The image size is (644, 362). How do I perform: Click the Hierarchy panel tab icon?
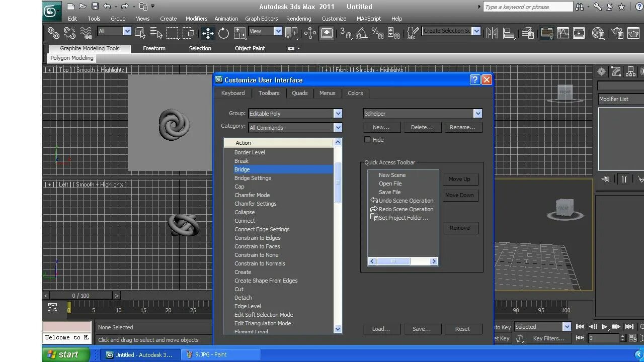(630, 72)
